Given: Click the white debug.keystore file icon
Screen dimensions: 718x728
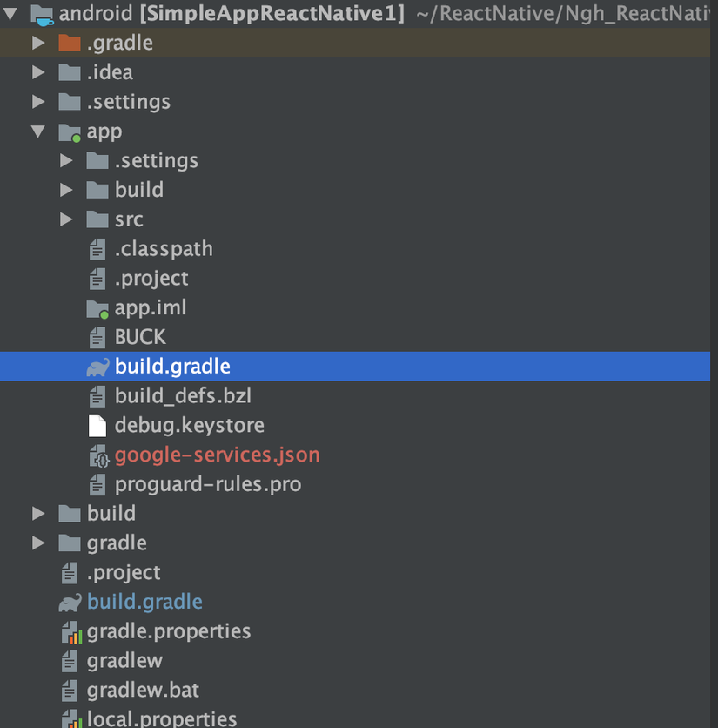Looking at the screenshot, I should click(x=98, y=425).
